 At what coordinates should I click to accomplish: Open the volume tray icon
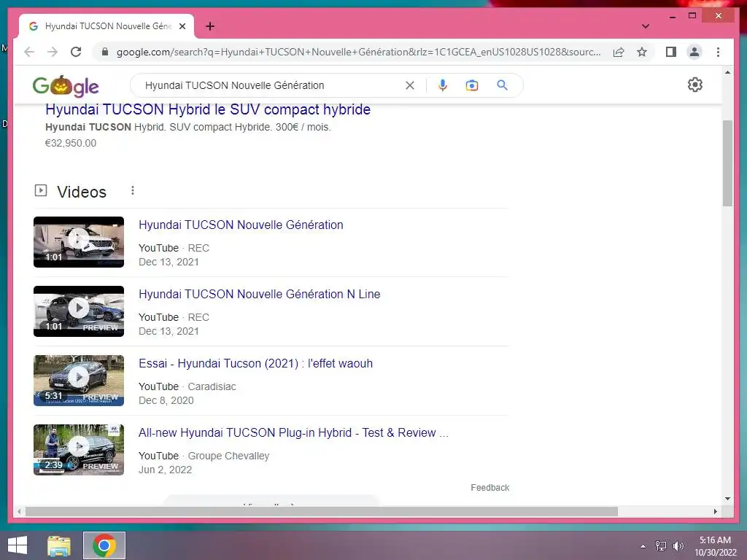(678, 546)
